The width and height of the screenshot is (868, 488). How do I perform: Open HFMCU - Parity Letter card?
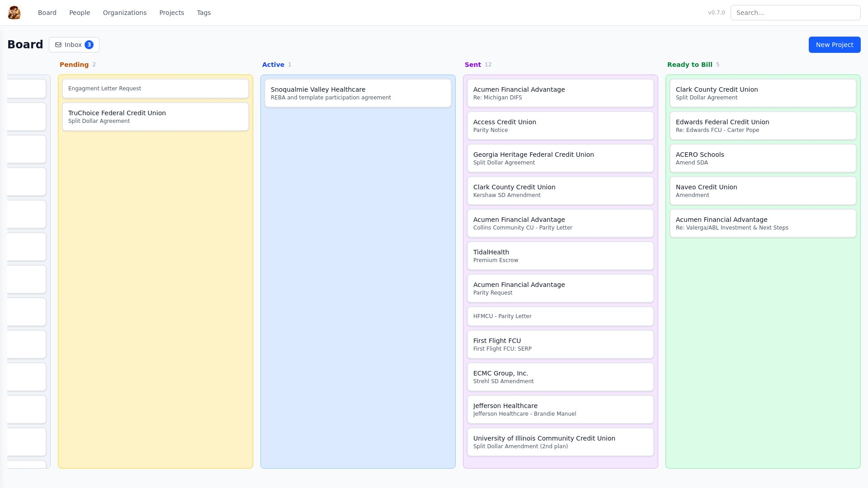click(561, 316)
